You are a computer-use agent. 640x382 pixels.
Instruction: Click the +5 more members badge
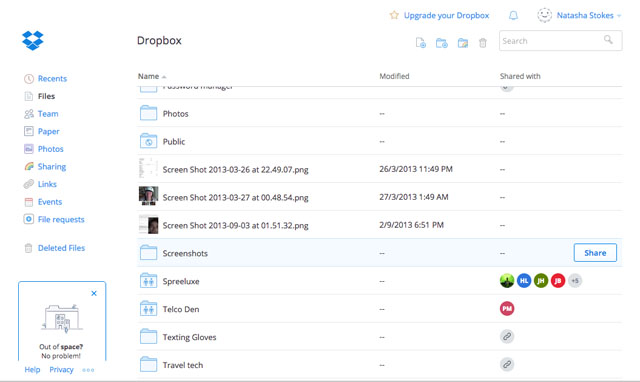(575, 281)
